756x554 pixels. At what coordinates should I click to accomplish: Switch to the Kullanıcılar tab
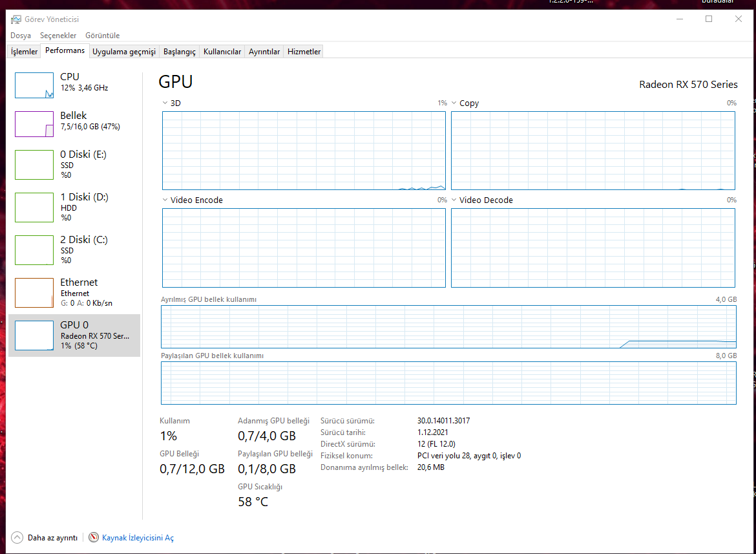pos(222,52)
